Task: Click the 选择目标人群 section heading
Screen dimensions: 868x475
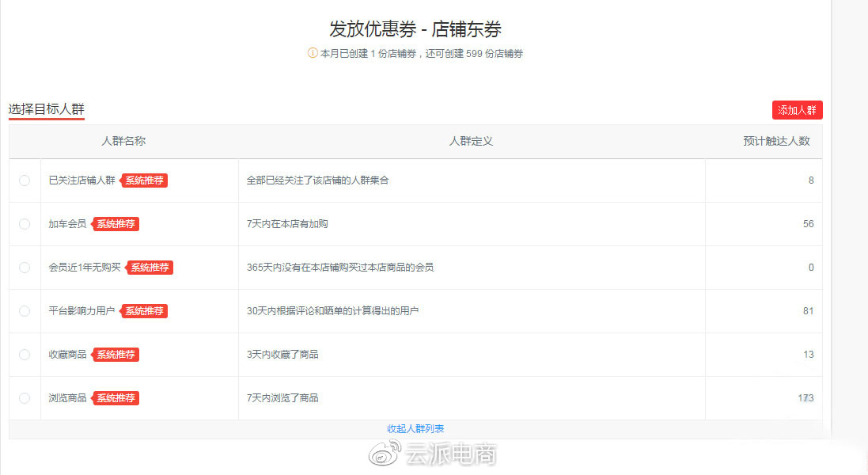Action: pyautogui.click(x=45, y=109)
